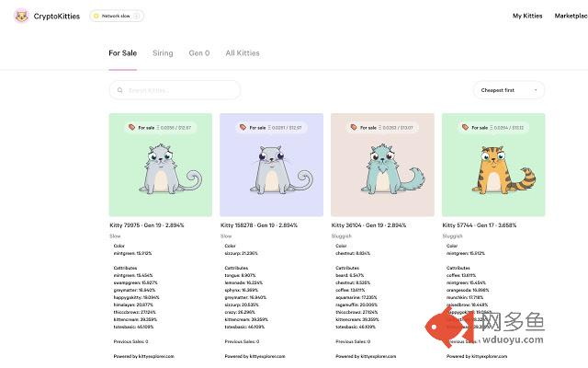Click 'Previous Sales: 0' under Kitty 36104
The height and width of the screenshot is (368, 588).
tap(353, 341)
